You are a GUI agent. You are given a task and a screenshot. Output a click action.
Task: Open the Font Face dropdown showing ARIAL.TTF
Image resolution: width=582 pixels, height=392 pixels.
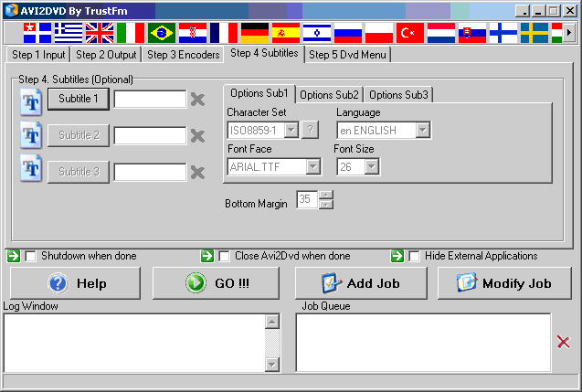313,166
